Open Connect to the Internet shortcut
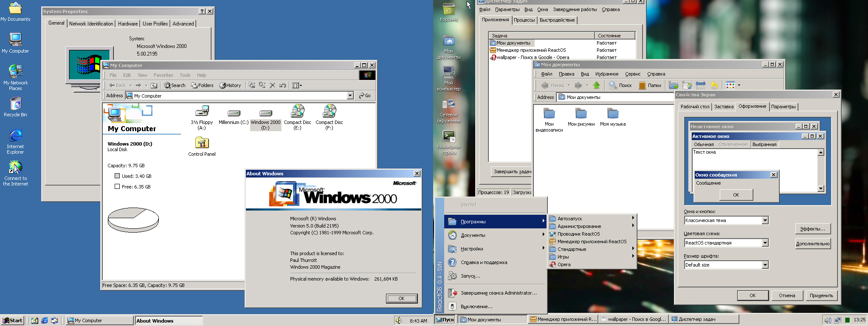Image resolution: width=868 pixels, height=326 pixels. (x=15, y=173)
